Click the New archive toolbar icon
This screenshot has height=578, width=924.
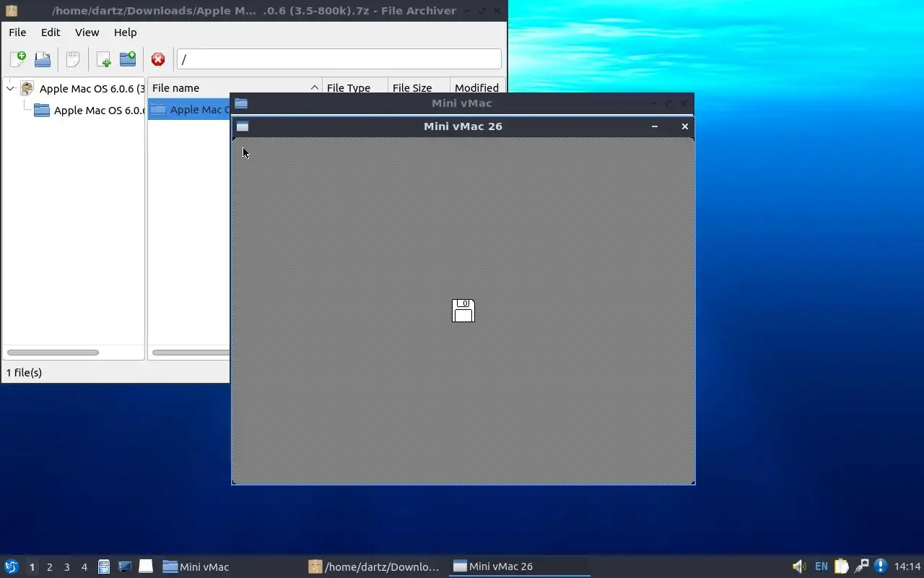point(18,59)
